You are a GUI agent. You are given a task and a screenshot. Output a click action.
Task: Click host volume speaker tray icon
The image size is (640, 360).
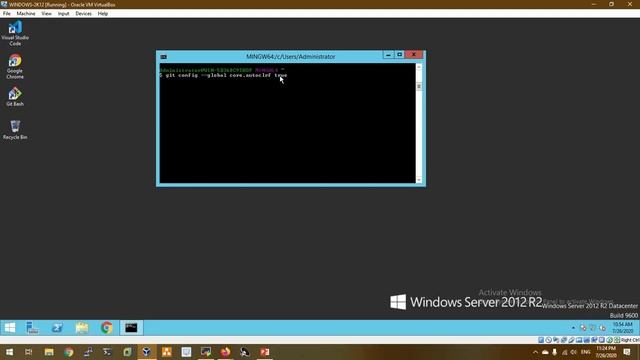coord(574,352)
